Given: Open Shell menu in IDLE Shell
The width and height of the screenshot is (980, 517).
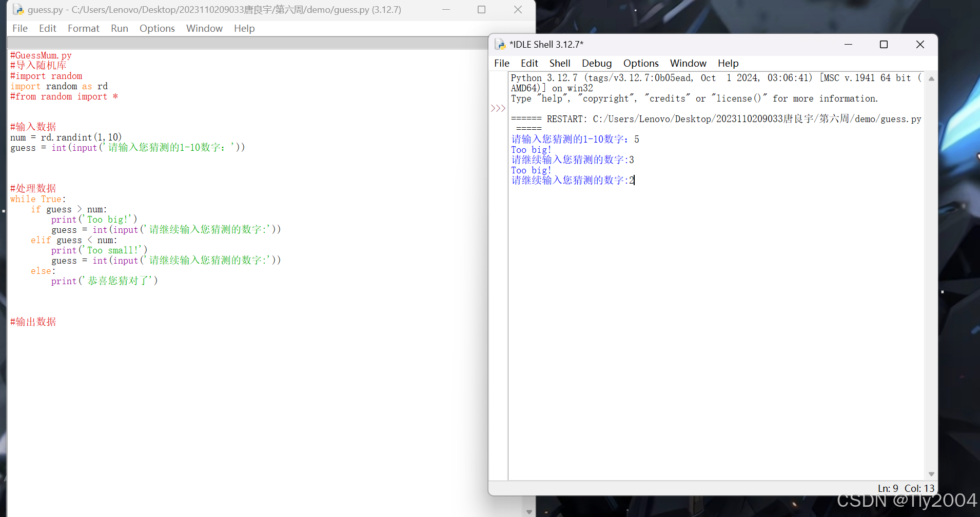Looking at the screenshot, I should pyautogui.click(x=560, y=63).
